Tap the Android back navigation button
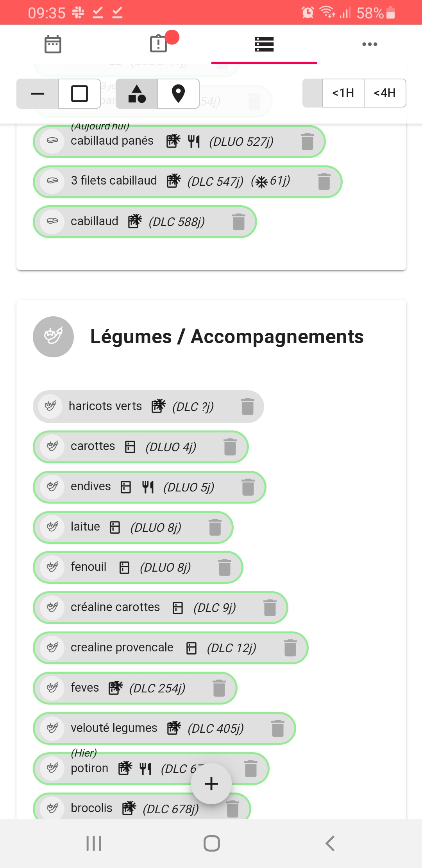422x868 pixels. pyautogui.click(x=330, y=843)
